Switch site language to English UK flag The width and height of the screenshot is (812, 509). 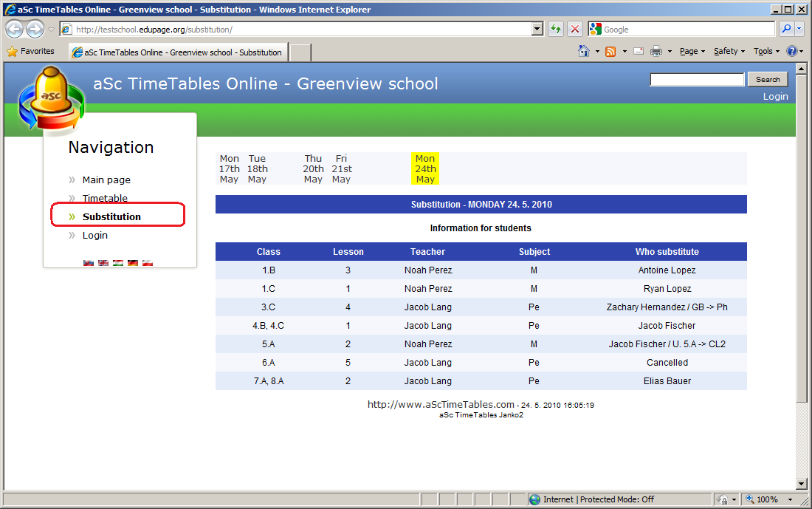tap(103, 263)
